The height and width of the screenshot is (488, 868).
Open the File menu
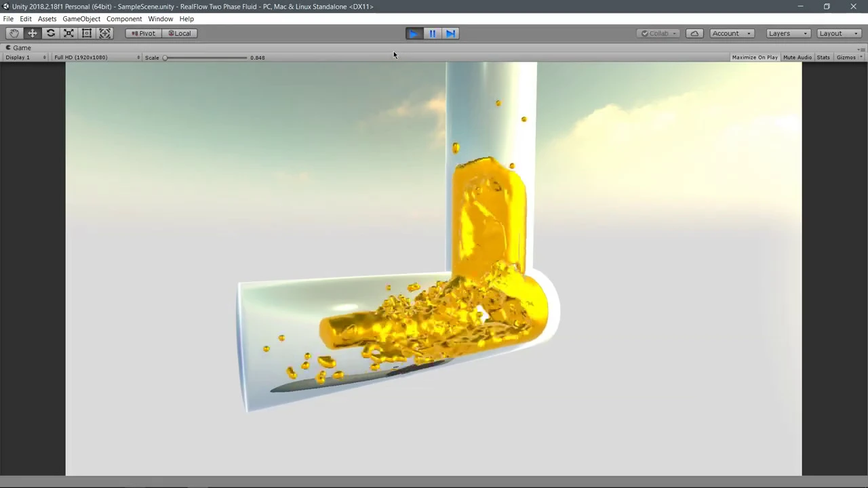coord(8,19)
